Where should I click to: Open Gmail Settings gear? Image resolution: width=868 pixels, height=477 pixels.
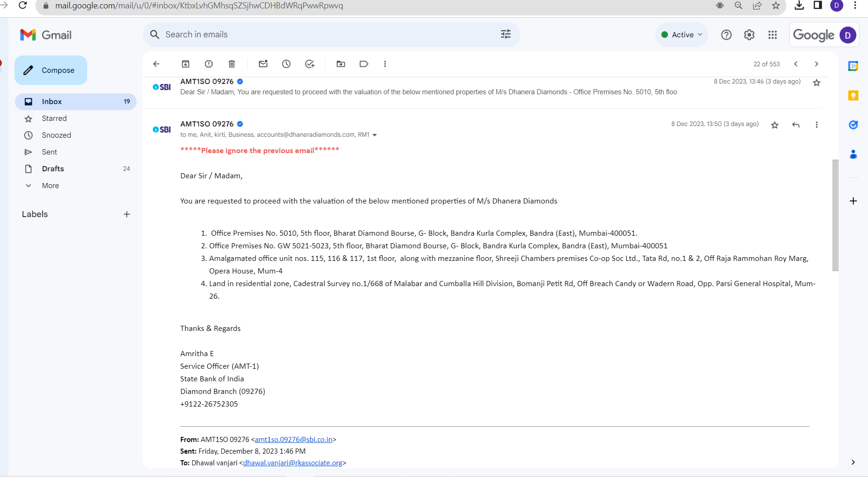(x=749, y=35)
